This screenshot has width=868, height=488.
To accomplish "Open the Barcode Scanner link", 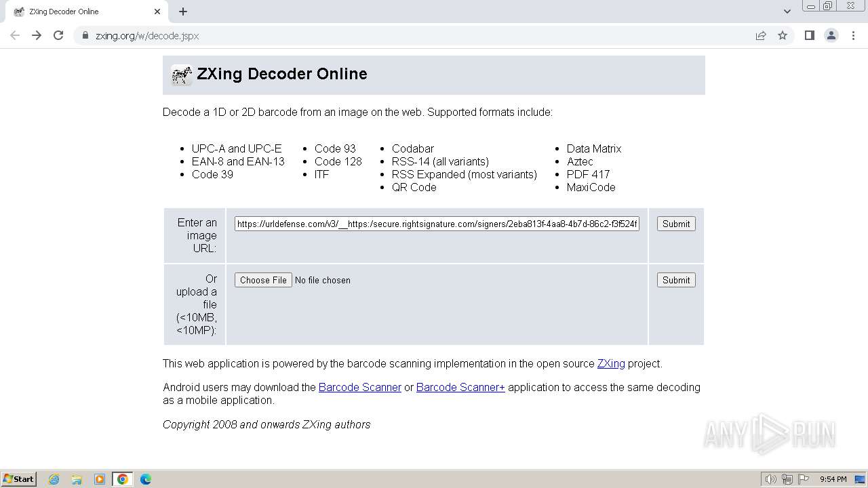I will pos(360,387).
